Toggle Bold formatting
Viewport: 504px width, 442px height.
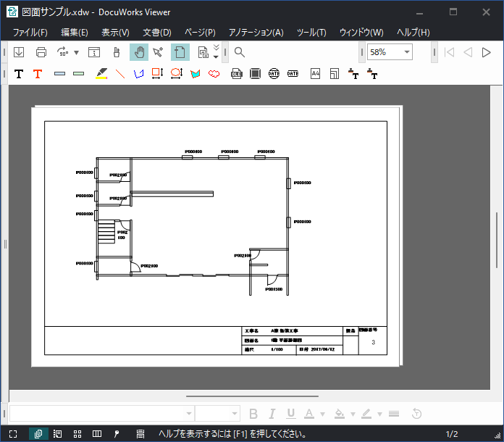point(253,414)
